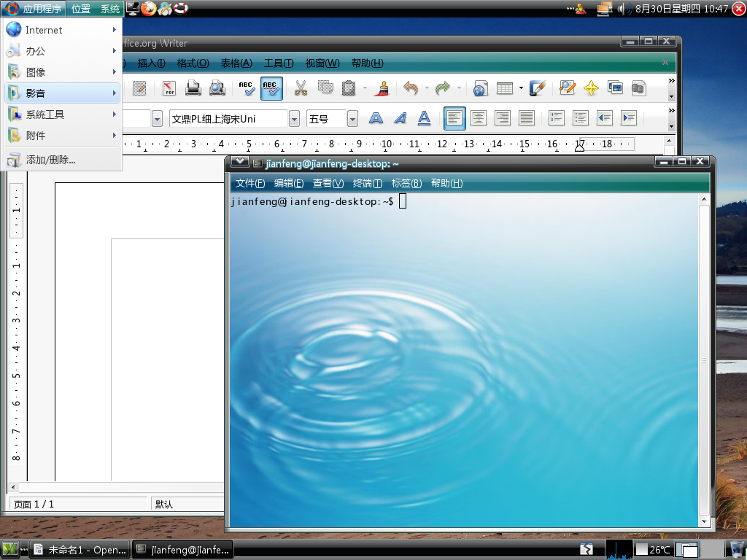
Task: Open the 图像 submenu
Action: (x=62, y=72)
